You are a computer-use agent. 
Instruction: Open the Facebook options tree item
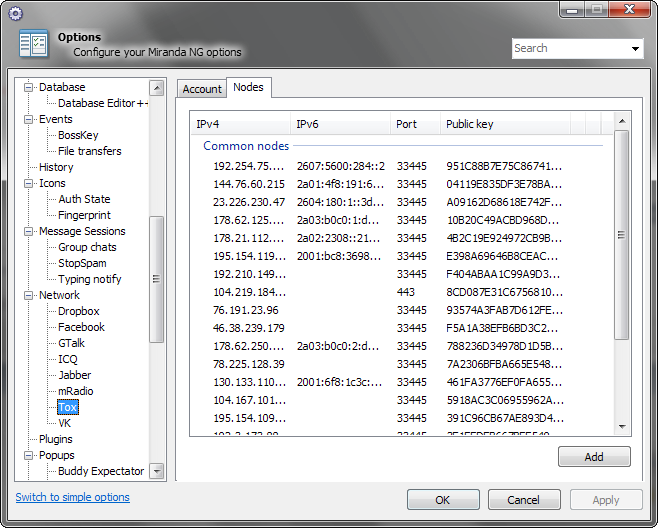(x=81, y=327)
